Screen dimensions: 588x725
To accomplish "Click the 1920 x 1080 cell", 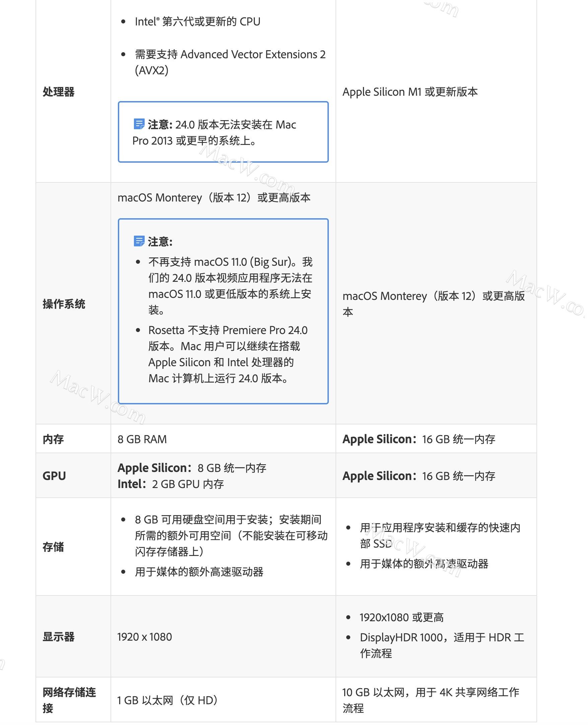I will click(145, 637).
